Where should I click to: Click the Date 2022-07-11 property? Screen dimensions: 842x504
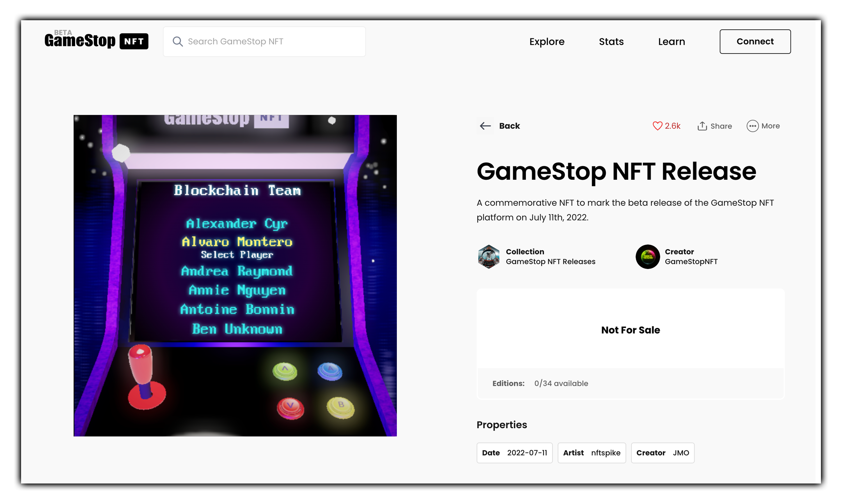[x=514, y=453]
